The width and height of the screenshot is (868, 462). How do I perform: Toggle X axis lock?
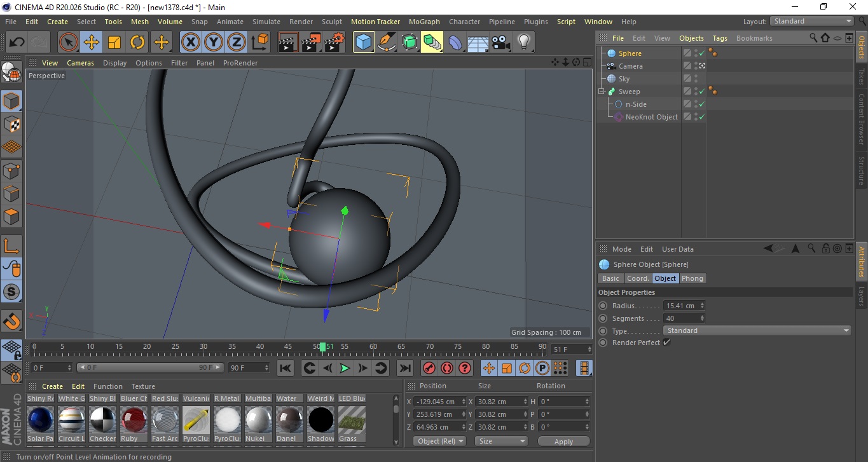(x=190, y=43)
